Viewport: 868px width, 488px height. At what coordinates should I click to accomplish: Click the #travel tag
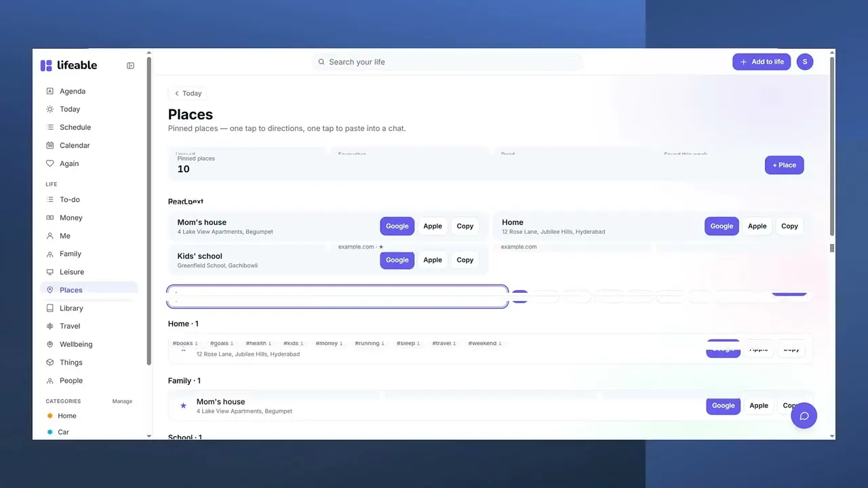[x=445, y=344]
